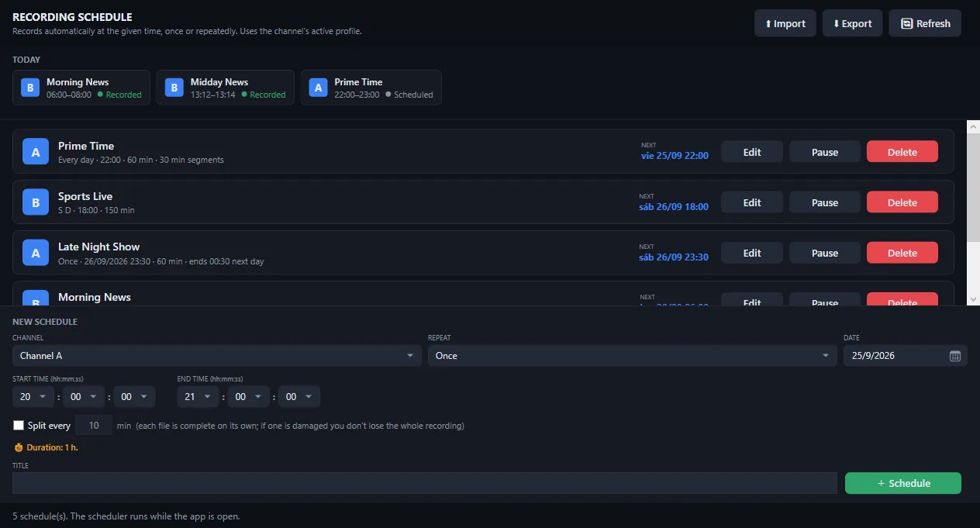980x528 pixels.
Task: Click the B badge on today's Morning News card
Action: tap(30, 88)
